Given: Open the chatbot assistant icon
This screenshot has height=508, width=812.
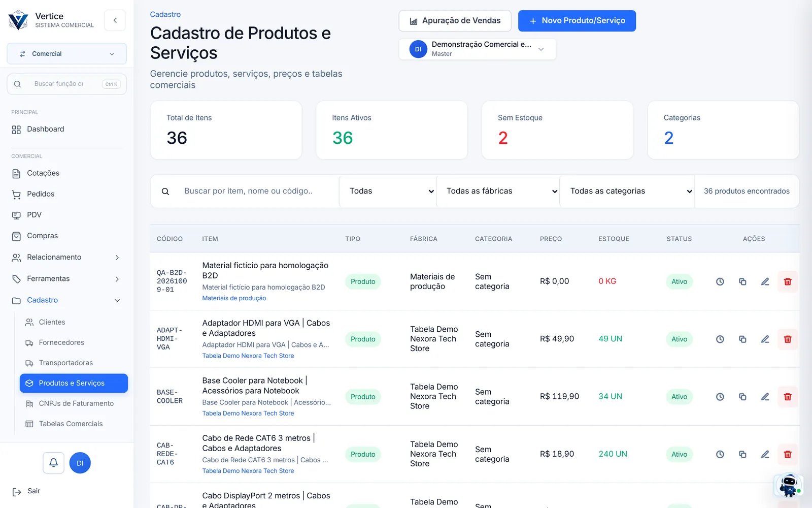Looking at the screenshot, I should 788,485.
